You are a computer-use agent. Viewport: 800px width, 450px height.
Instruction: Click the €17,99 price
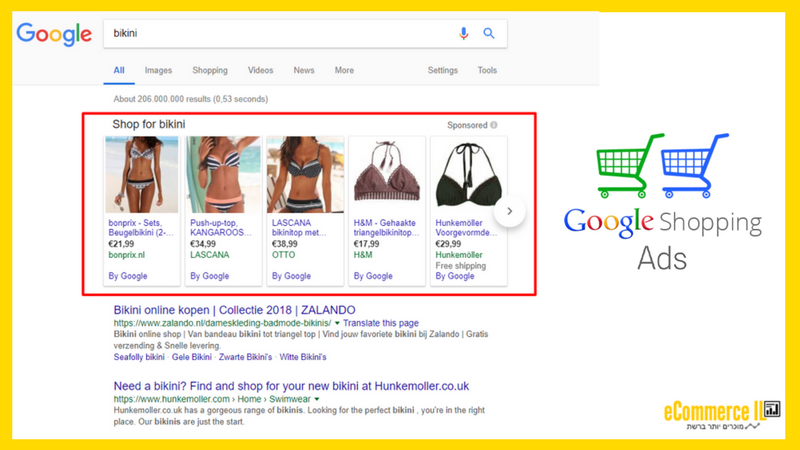tap(366, 244)
